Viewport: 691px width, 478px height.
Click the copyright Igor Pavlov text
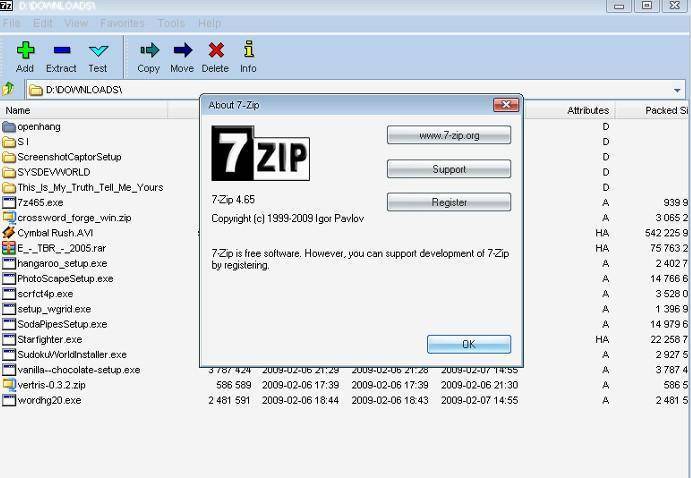[287, 219]
